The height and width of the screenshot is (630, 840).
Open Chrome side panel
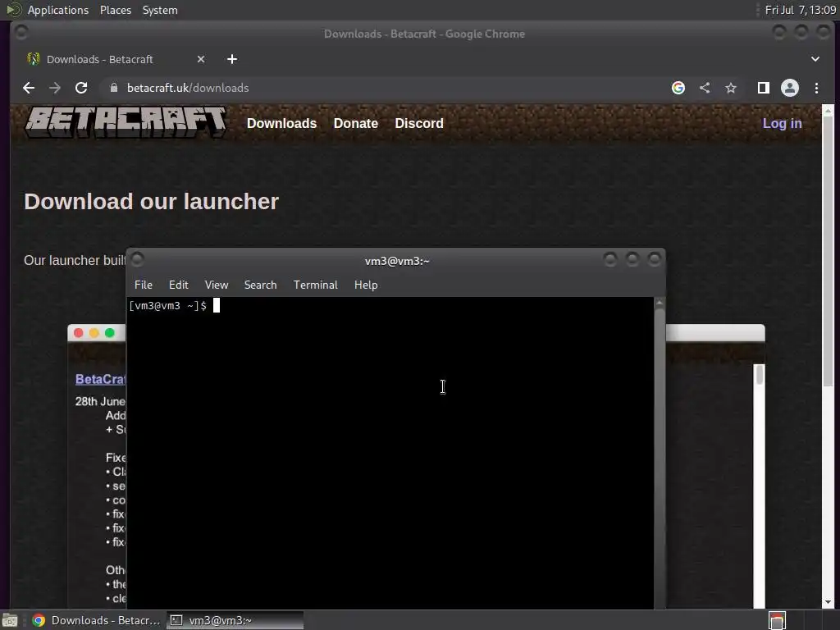tap(764, 88)
